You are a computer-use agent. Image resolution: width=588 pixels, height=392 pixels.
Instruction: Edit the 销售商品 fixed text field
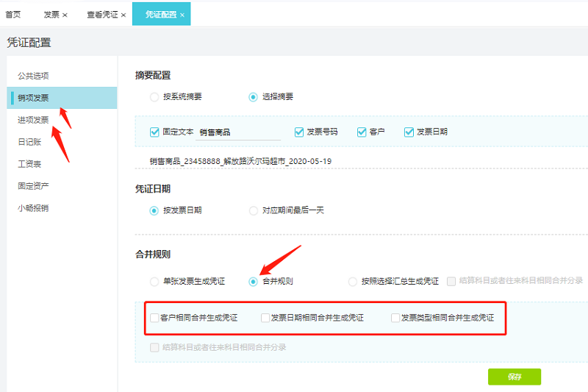tap(238, 132)
